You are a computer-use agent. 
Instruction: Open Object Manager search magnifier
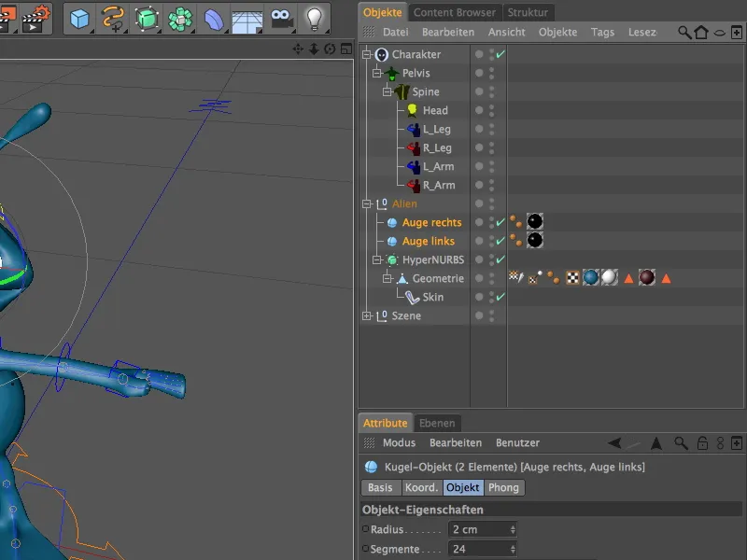click(684, 33)
